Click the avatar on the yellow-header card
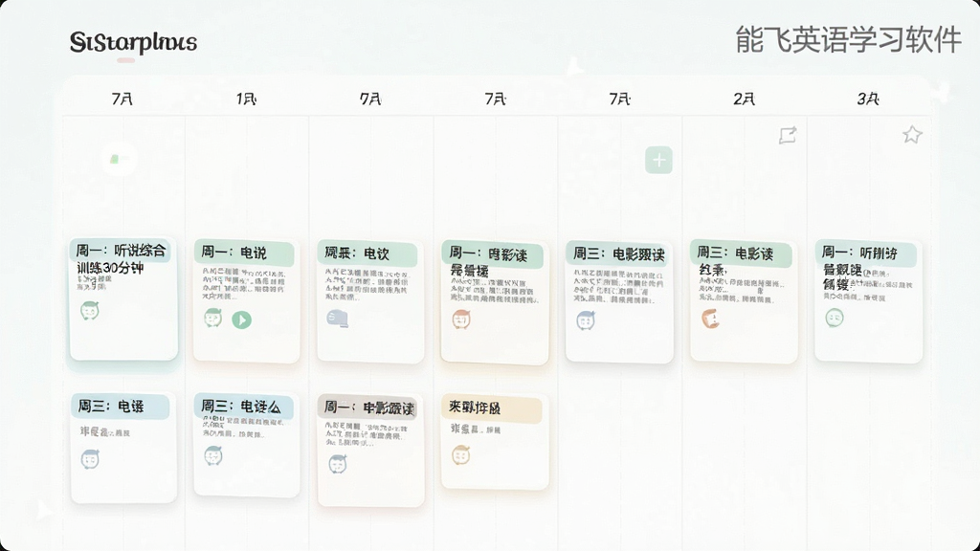 (461, 454)
